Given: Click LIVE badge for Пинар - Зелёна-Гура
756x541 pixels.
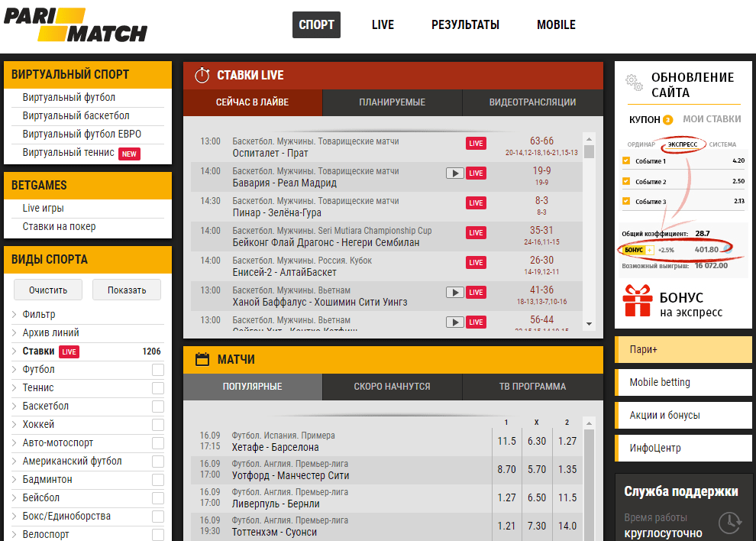Looking at the screenshot, I should pyautogui.click(x=476, y=202).
